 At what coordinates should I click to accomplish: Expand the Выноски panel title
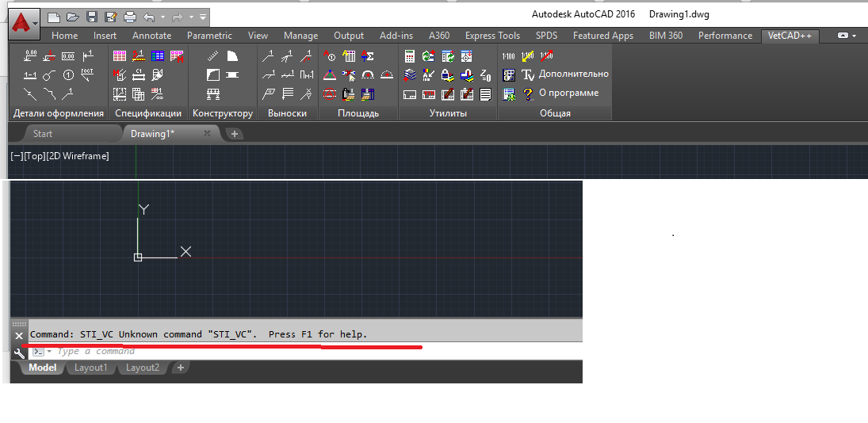(287, 113)
